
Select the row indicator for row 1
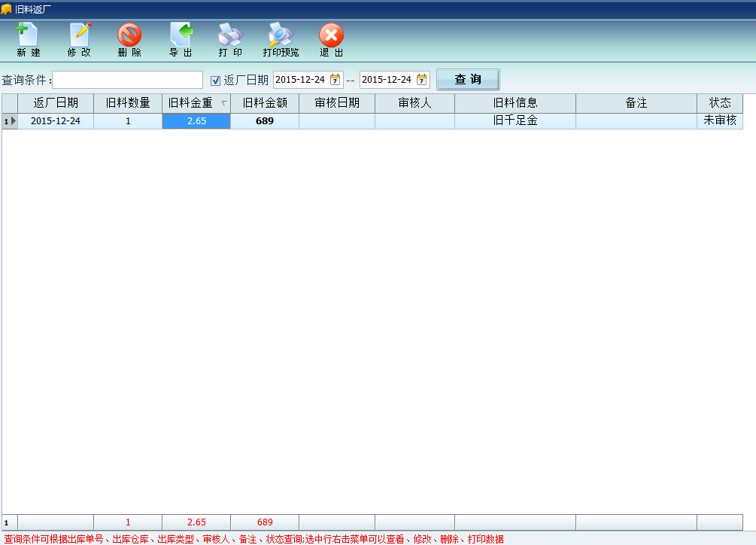click(9, 121)
